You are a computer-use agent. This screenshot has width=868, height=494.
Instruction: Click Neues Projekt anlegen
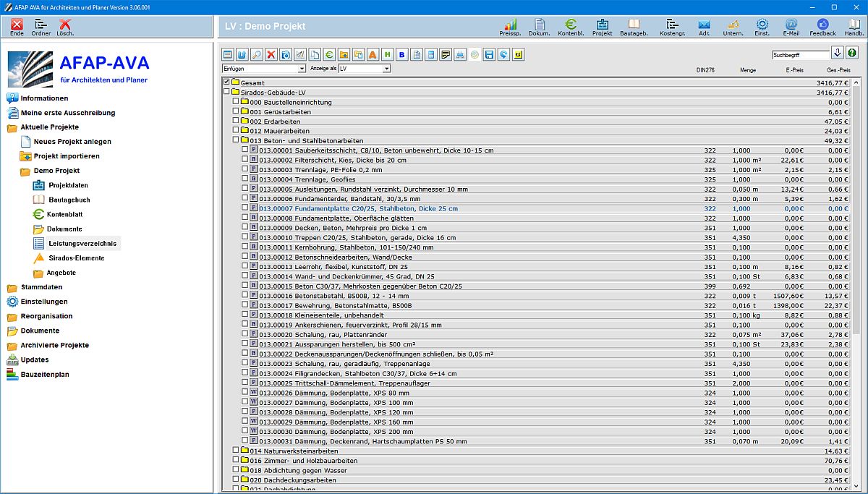[66, 142]
